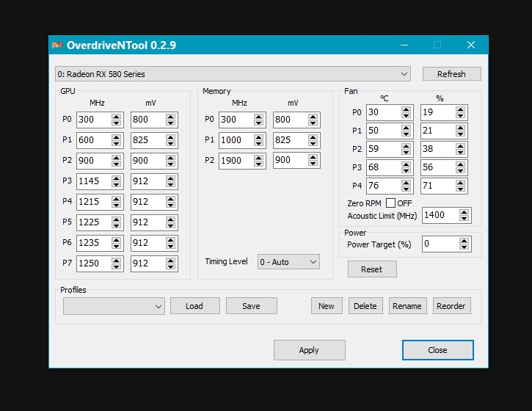Expand the Timing Level dropdown

point(288,262)
